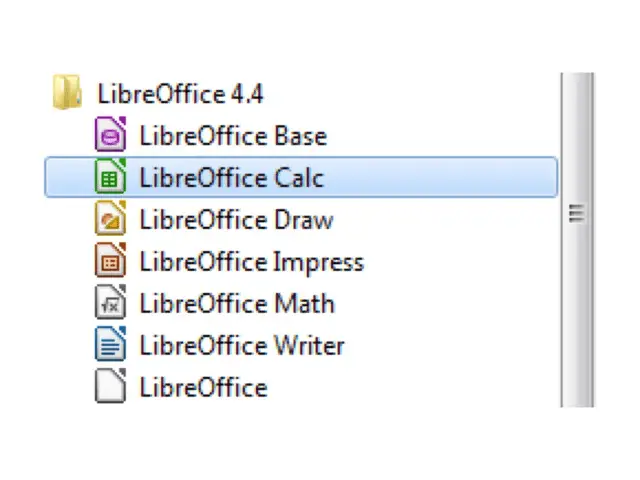Click the empty highlighted area of the Calc row

click(x=441, y=177)
